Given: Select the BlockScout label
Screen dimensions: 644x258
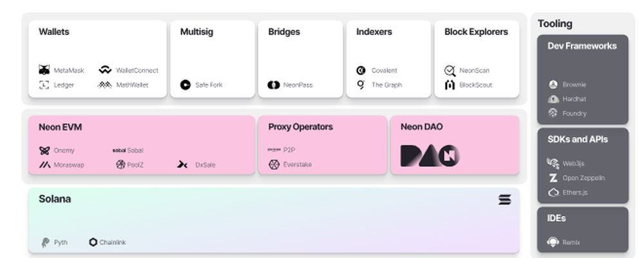Looking at the screenshot, I should point(476,84).
